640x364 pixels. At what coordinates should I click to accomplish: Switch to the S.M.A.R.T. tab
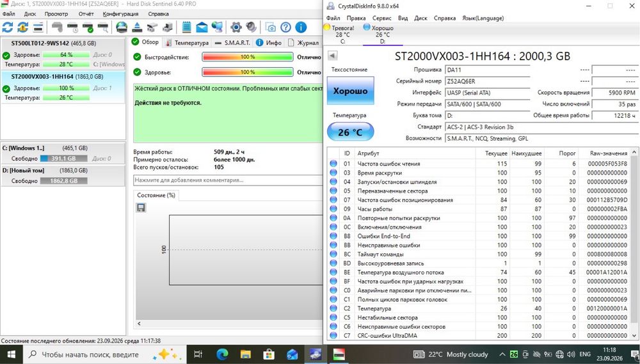(x=232, y=42)
